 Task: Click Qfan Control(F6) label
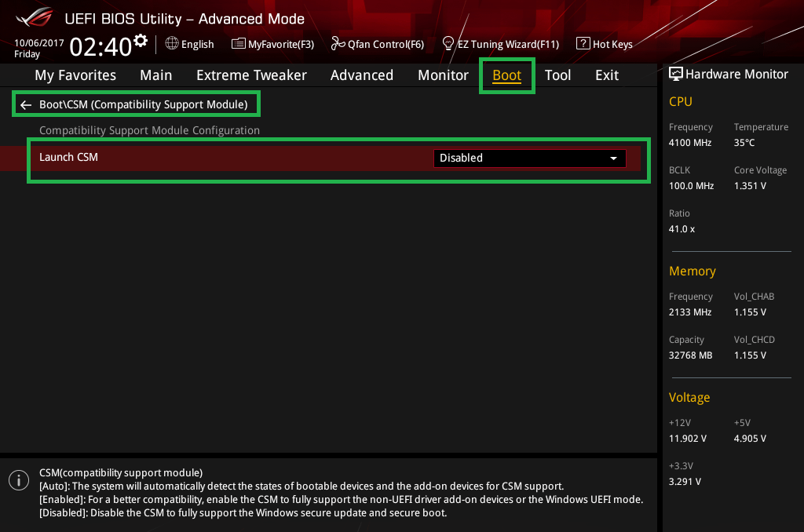pyautogui.click(x=386, y=45)
